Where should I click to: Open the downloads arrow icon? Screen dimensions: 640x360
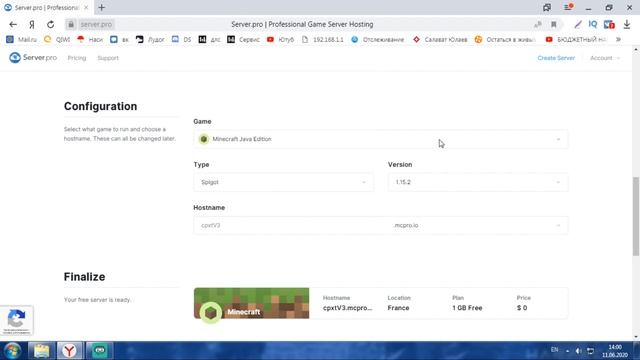[627, 24]
